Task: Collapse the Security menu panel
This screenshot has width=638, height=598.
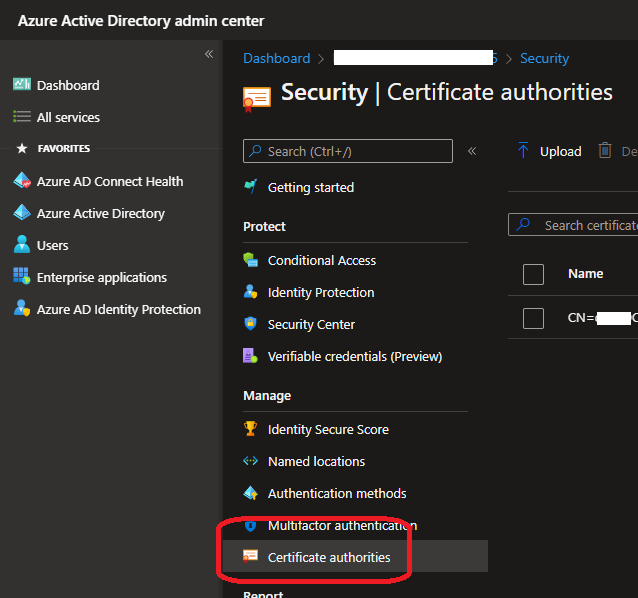Action: [472, 151]
